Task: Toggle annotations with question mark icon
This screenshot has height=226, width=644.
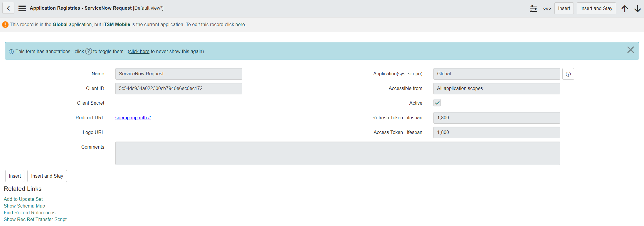Action: click(88, 51)
